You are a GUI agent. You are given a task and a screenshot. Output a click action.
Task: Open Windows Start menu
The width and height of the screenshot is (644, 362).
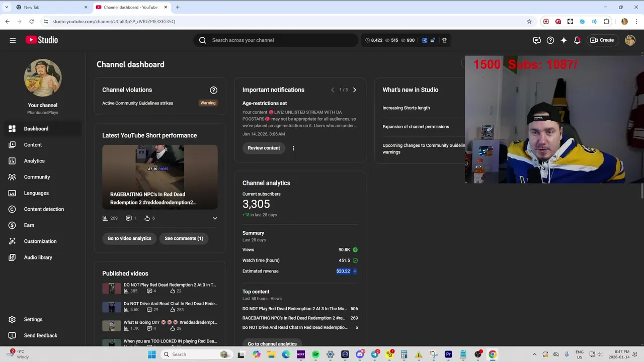tap(151, 354)
